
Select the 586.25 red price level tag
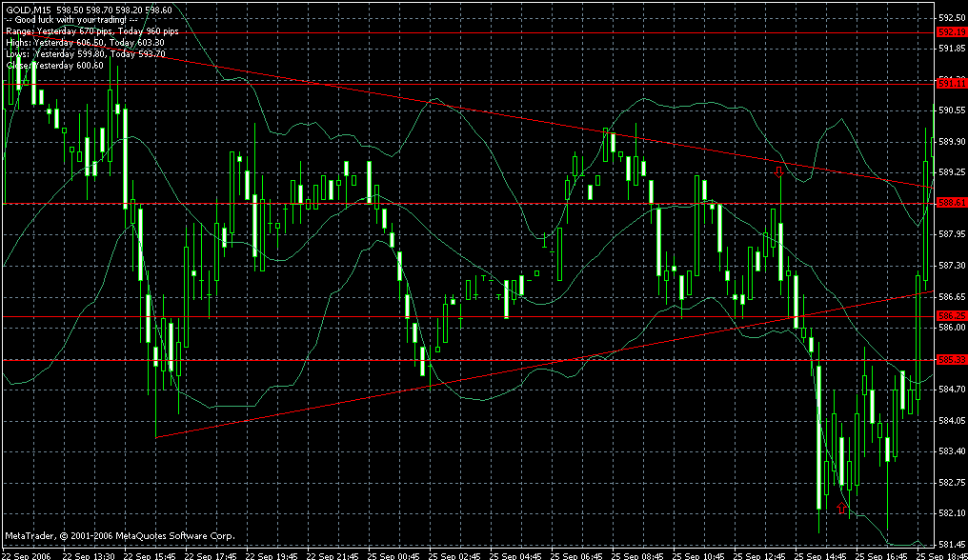tap(952, 315)
